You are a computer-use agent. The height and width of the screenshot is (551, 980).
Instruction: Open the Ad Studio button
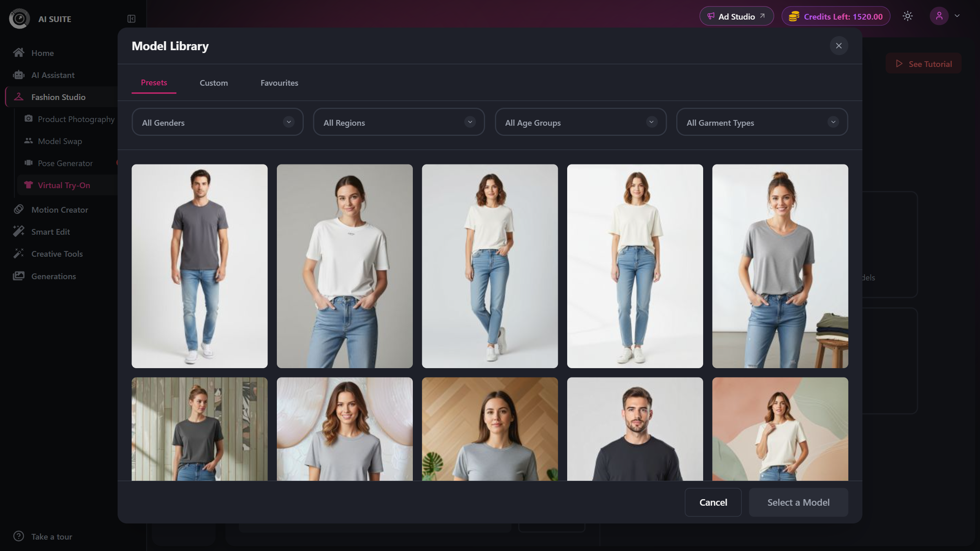pyautogui.click(x=736, y=16)
